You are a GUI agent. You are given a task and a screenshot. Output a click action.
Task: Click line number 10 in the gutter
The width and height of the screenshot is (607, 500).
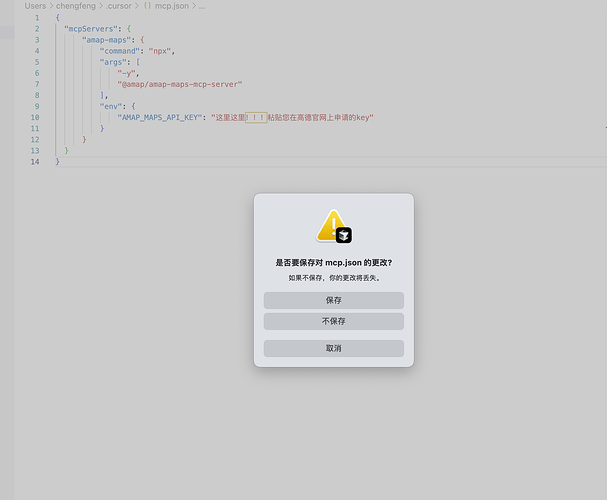pos(35,117)
